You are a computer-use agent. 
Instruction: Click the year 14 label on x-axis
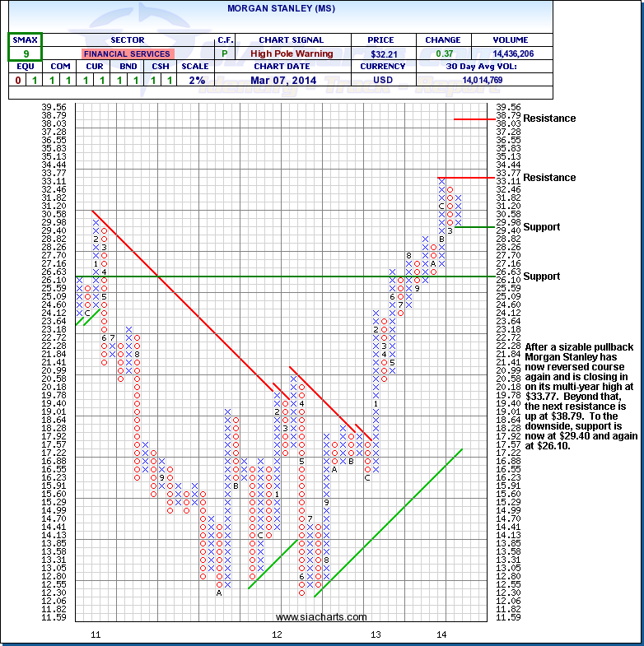[441, 634]
